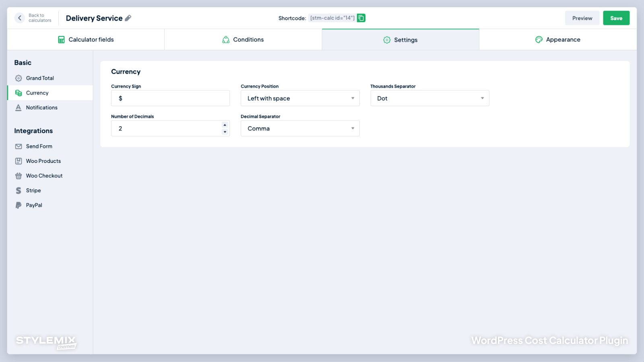Click the Woo Checkout basket icon
644x362 pixels.
click(19, 176)
